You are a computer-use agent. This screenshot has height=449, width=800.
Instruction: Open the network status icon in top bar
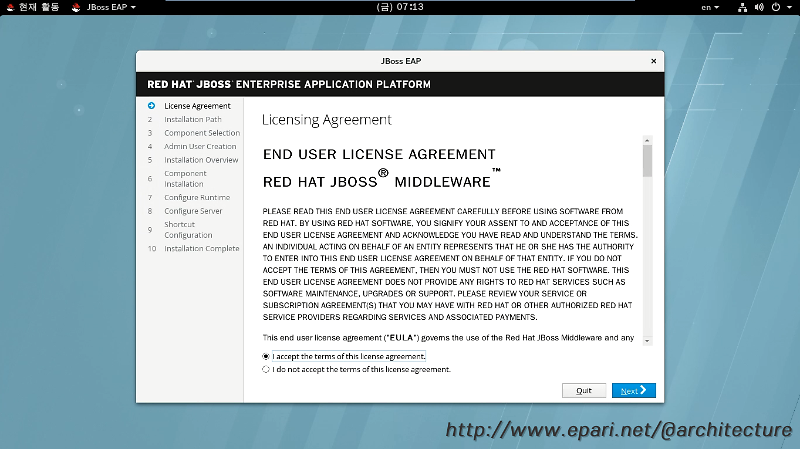point(742,7)
